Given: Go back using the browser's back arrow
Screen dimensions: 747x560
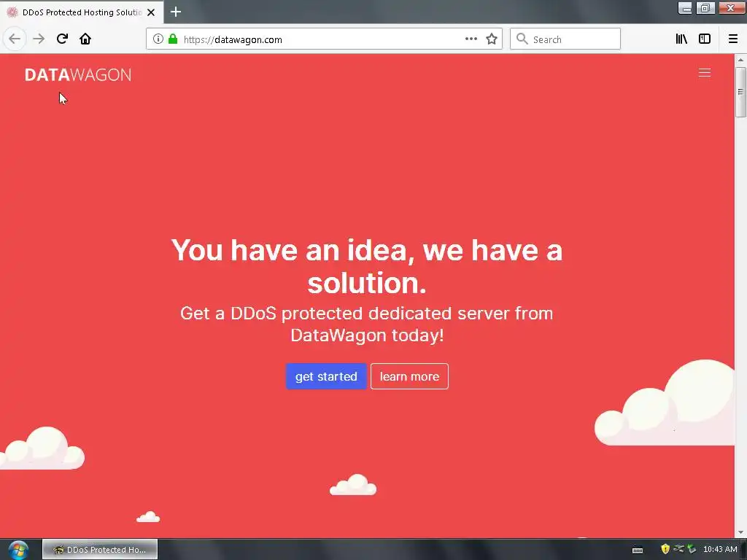Looking at the screenshot, I should 15,39.
